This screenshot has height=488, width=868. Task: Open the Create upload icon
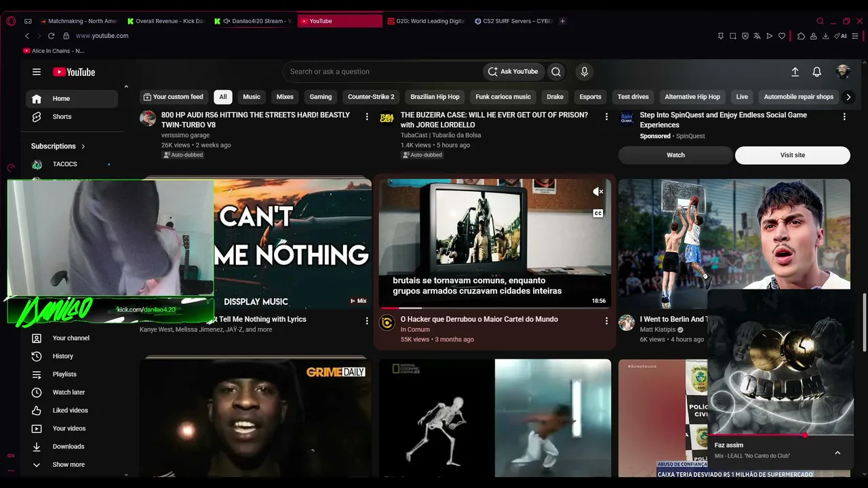795,72
